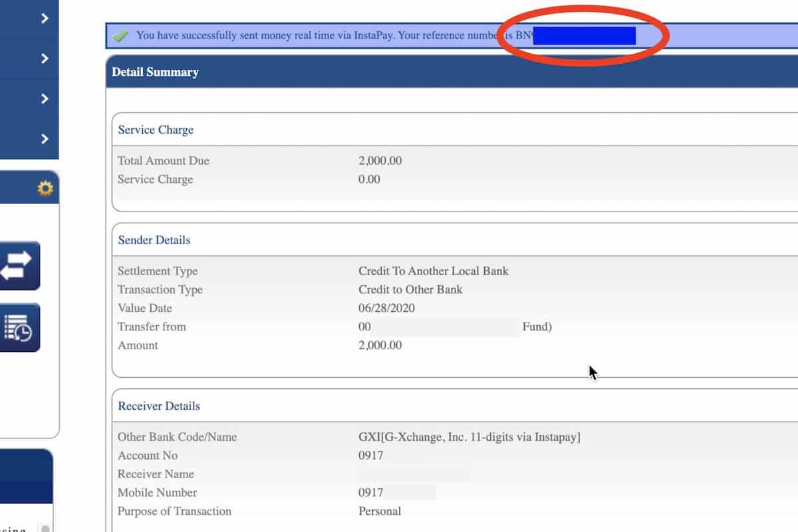Select the Receiver Details section heading
The width and height of the screenshot is (798, 532).
(158, 406)
